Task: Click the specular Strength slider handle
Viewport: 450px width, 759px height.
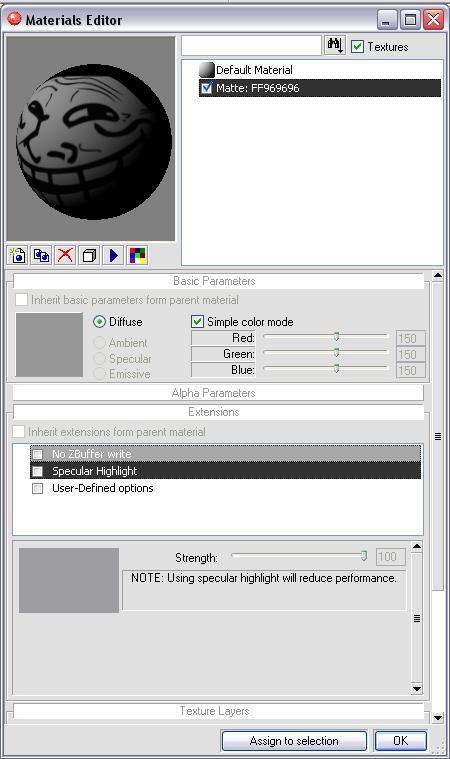Action: coord(364,556)
